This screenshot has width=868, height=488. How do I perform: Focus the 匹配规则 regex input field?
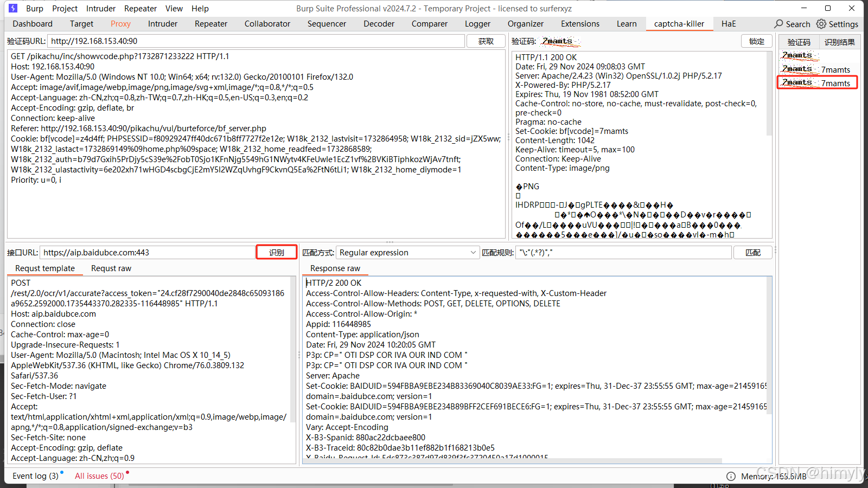tap(623, 252)
